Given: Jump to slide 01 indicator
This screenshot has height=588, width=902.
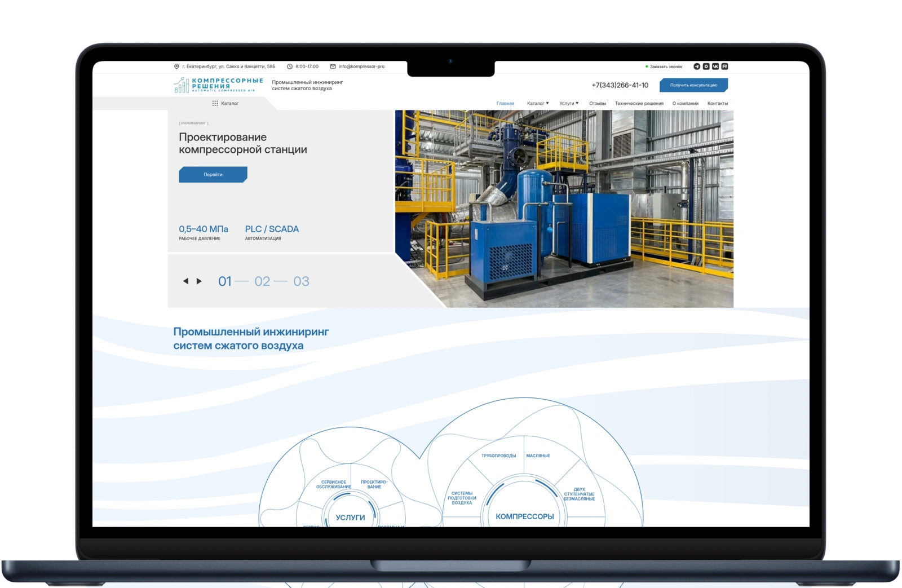Looking at the screenshot, I should [x=225, y=281].
